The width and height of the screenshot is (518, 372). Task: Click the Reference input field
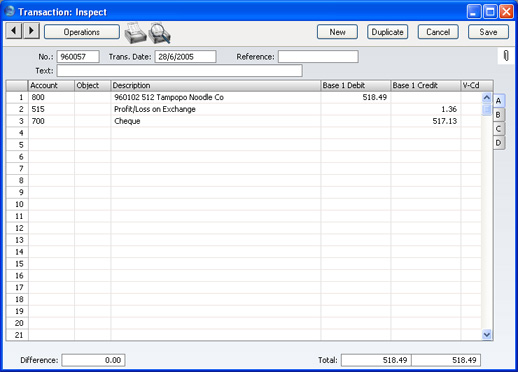(x=318, y=57)
